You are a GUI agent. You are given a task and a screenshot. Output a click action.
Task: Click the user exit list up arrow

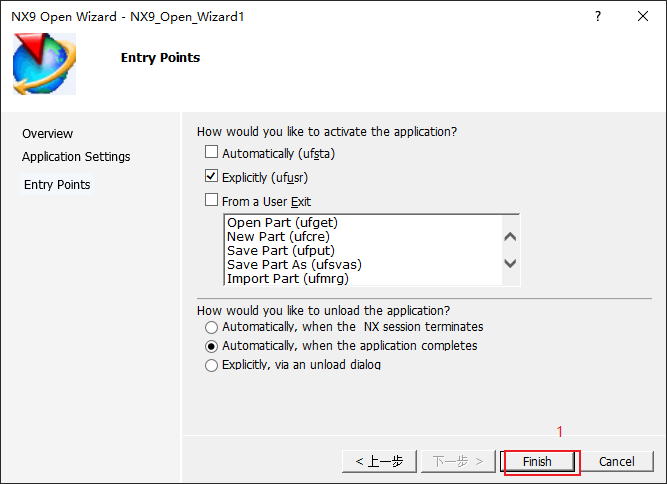[510, 236]
